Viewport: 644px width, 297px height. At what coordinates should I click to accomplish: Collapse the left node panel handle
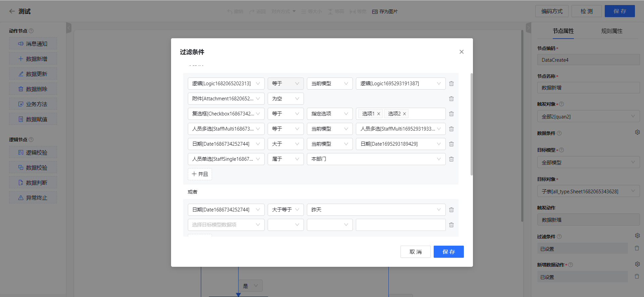(x=69, y=28)
